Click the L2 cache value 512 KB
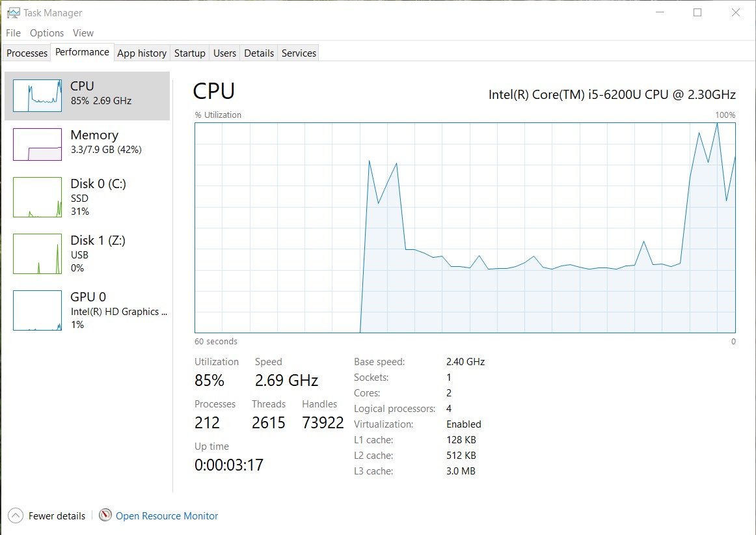756x535 pixels. (x=461, y=456)
